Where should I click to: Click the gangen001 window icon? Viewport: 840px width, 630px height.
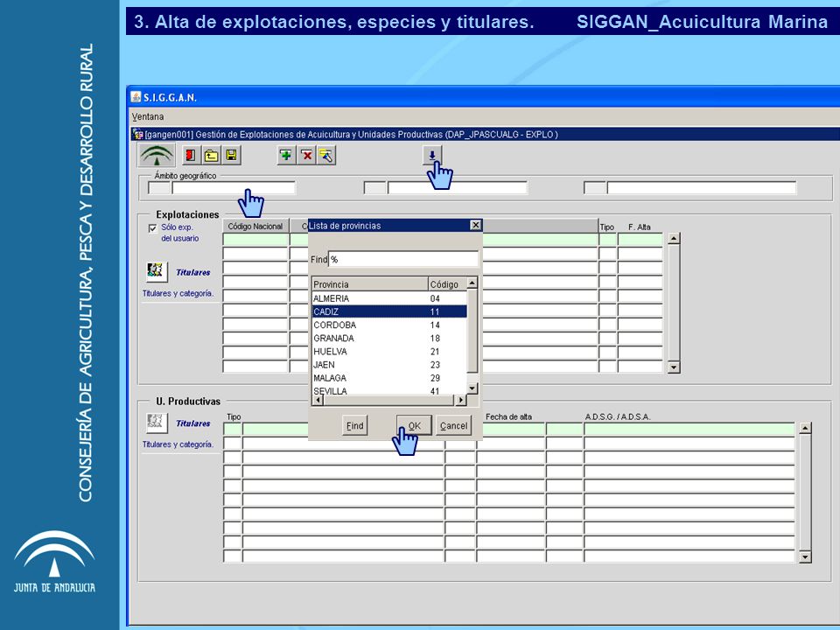[x=138, y=135]
